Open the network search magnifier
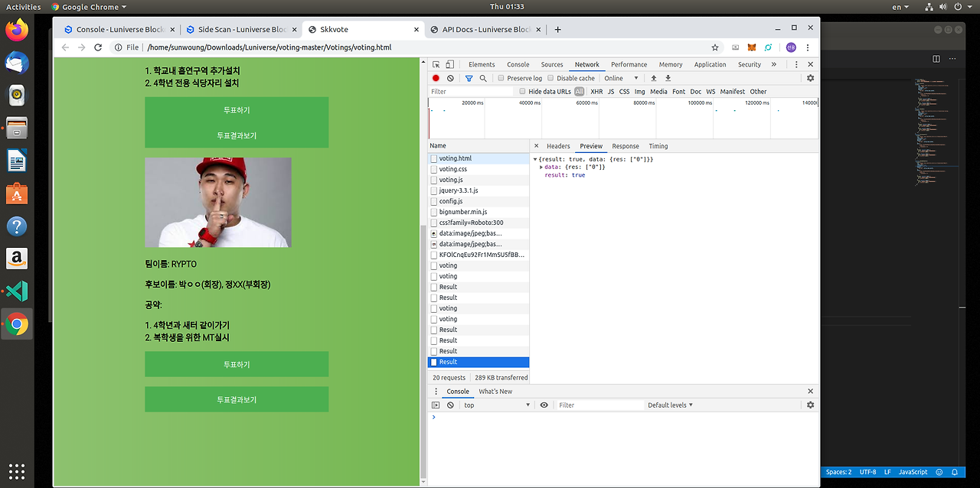Viewport: 980px width, 488px height. pos(483,78)
